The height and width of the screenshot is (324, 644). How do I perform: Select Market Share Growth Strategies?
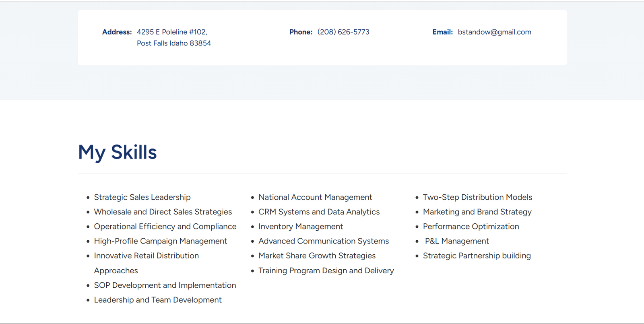click(x=317, y=256)
